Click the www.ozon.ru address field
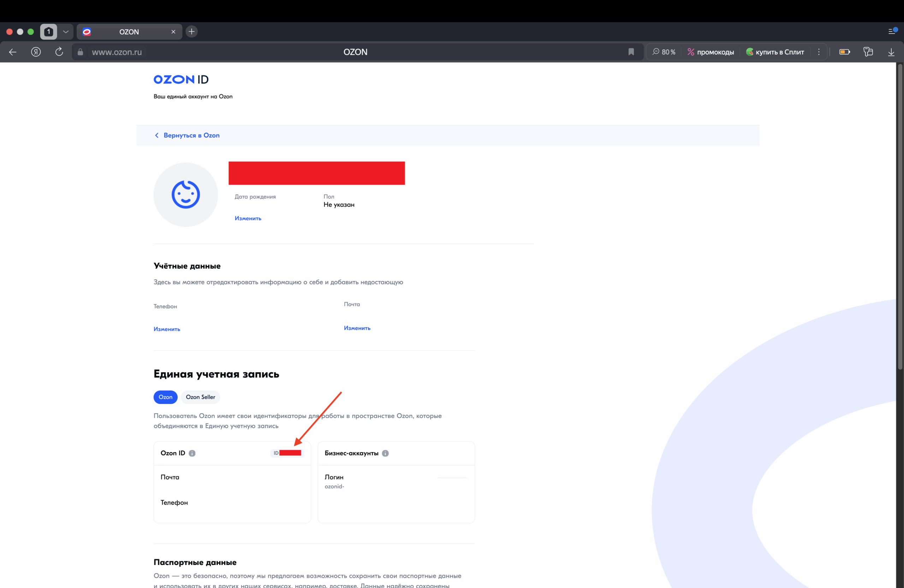Viewport: 904px width, 588px height. [117, 52]
